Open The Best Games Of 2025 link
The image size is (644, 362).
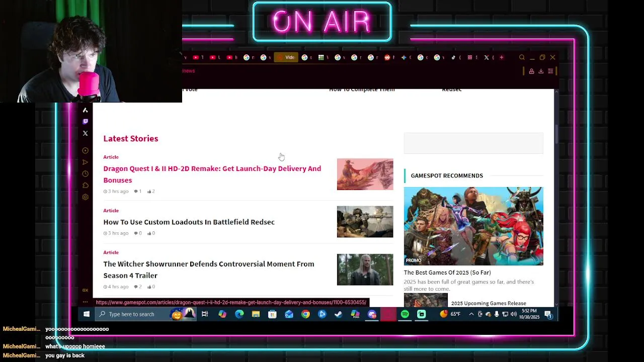[x=447, y=273]
